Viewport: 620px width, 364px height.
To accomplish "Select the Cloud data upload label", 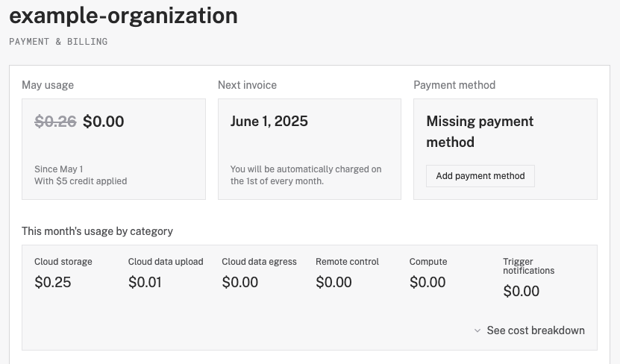I will coord(166,262).
